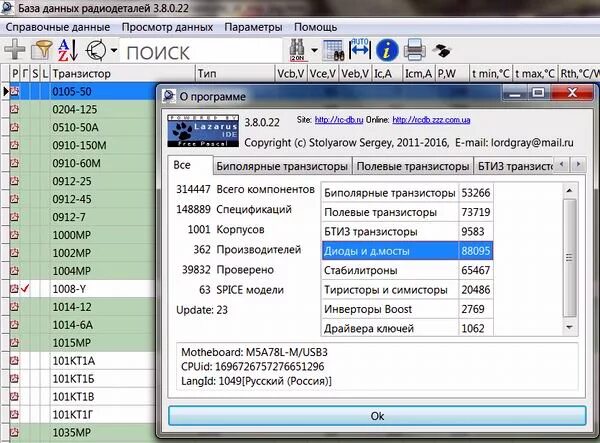The width and height of the screenshot is (600, 443).
Task: Select Стабилитроны row
Action: tap(407, 270)
